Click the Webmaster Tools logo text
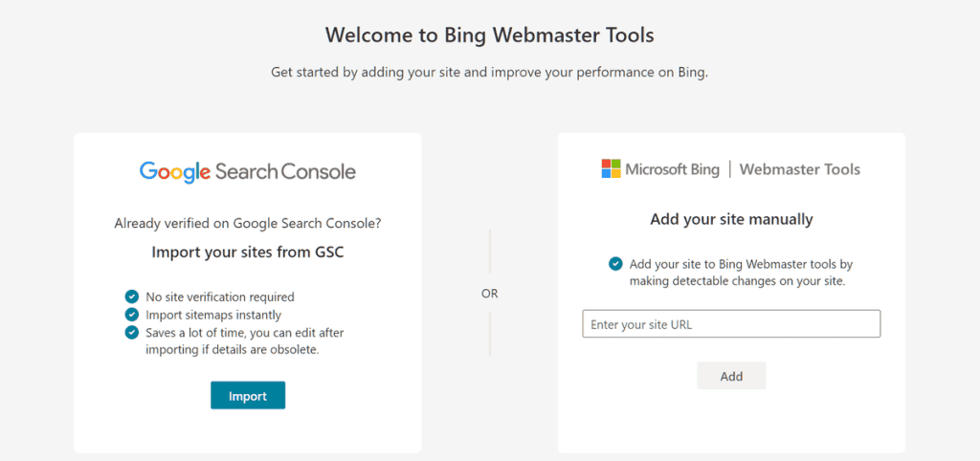 799,169
